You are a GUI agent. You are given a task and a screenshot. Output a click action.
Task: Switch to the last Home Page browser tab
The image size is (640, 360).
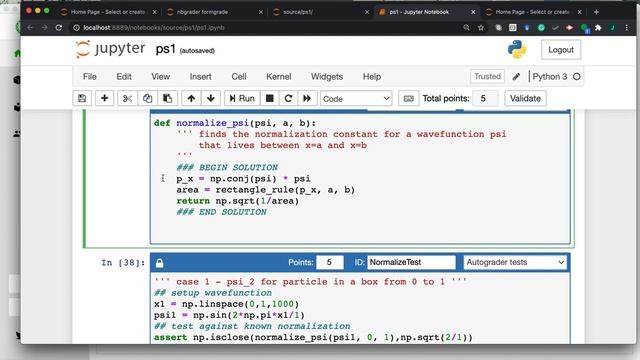pyautogui.click(x=533, y=12)
